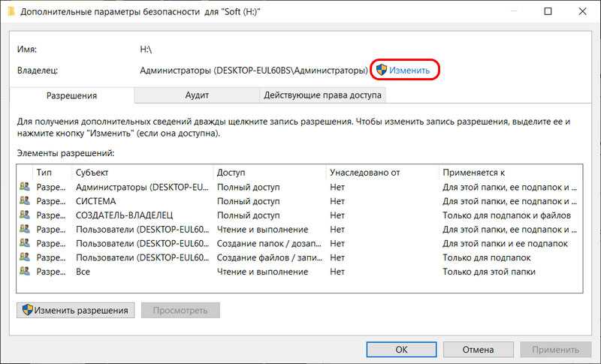Viewport: 601px width, 364px height.
Task: Click the user icon in the Все row
Action: coord(25,272)
